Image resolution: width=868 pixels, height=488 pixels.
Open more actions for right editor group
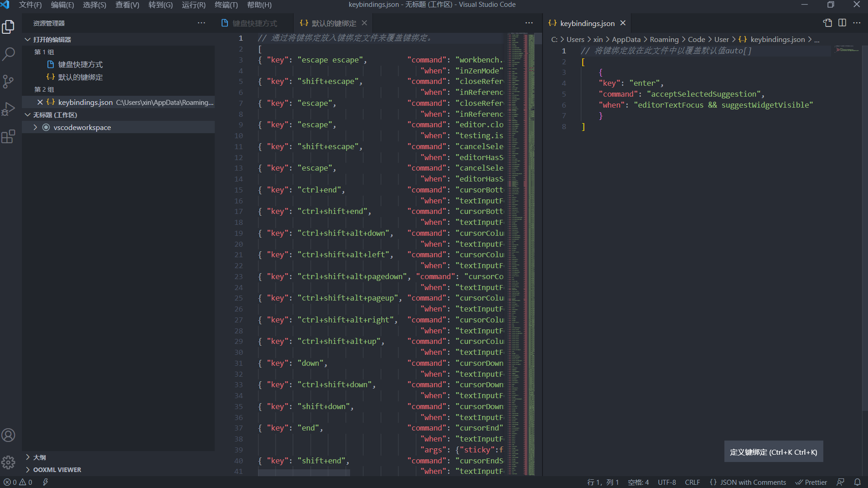click(857, 23)
